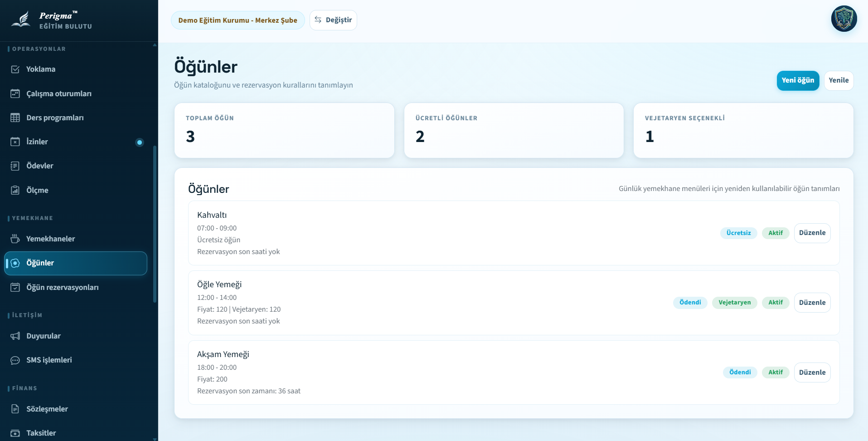
Task: Edit the Kahvaltı meal with Düzenle
Action: pyautogui.click(x=812, y=233)
